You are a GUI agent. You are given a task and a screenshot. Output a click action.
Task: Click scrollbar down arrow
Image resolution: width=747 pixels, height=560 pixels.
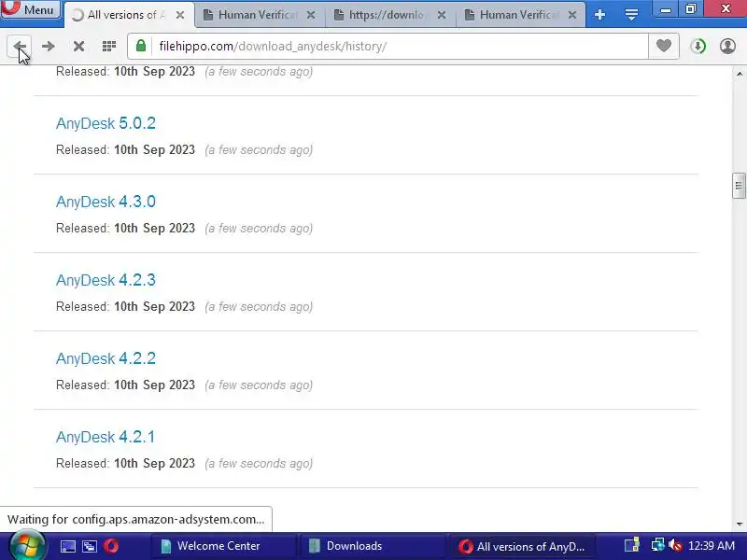740,525
